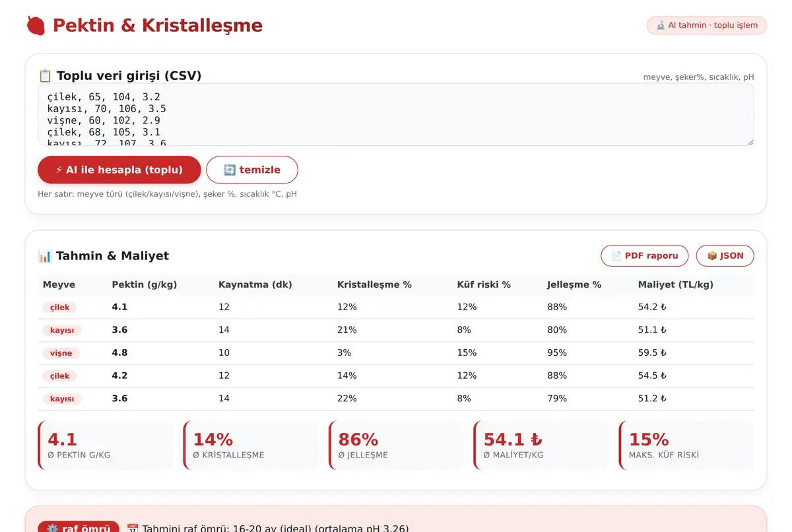Image resolution: width=792 pixels, height=532 pixels.
Task: Click the Her satır format hint text
Action: coord(167,194)
